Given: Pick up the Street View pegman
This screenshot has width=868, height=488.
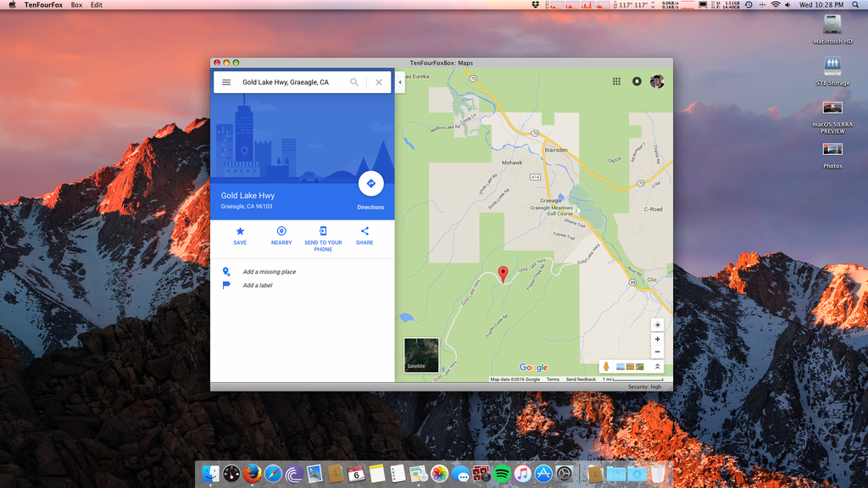Looking at the screenshot, I should click(606, 366).
